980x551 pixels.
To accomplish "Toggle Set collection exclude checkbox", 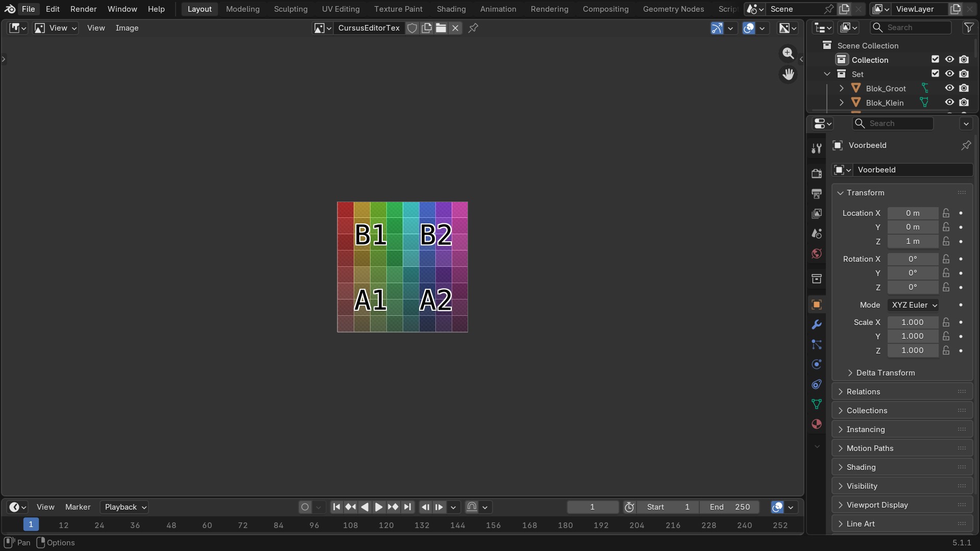I will (935, 74).
